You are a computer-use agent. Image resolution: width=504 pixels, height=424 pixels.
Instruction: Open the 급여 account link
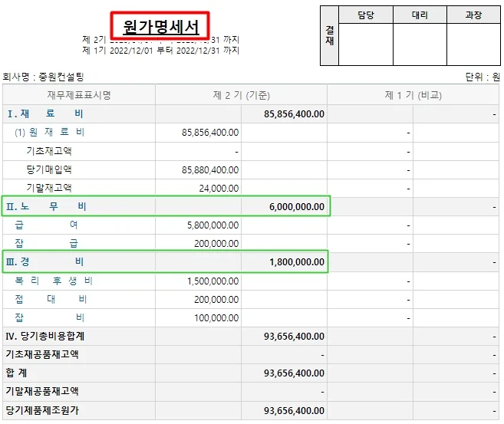tap(46, 225)
